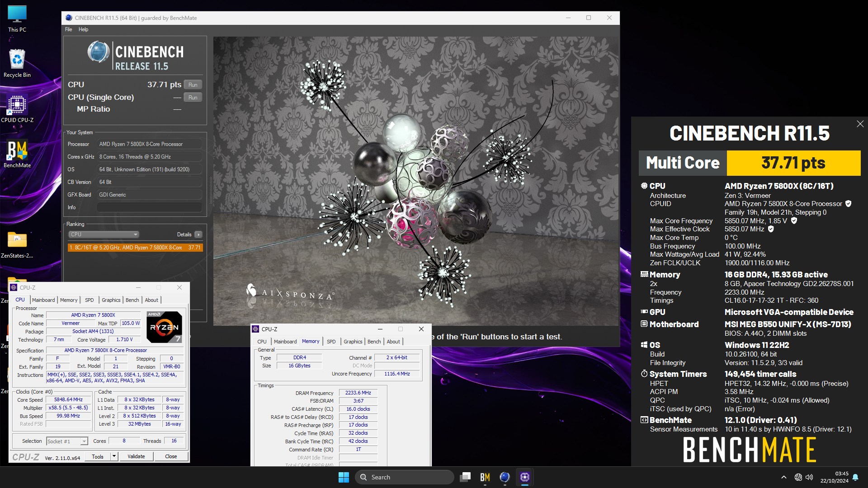Viewport: 868px width, 488px height.
Task: Click the System Timers clock icon
Action: tap(644, 373)
